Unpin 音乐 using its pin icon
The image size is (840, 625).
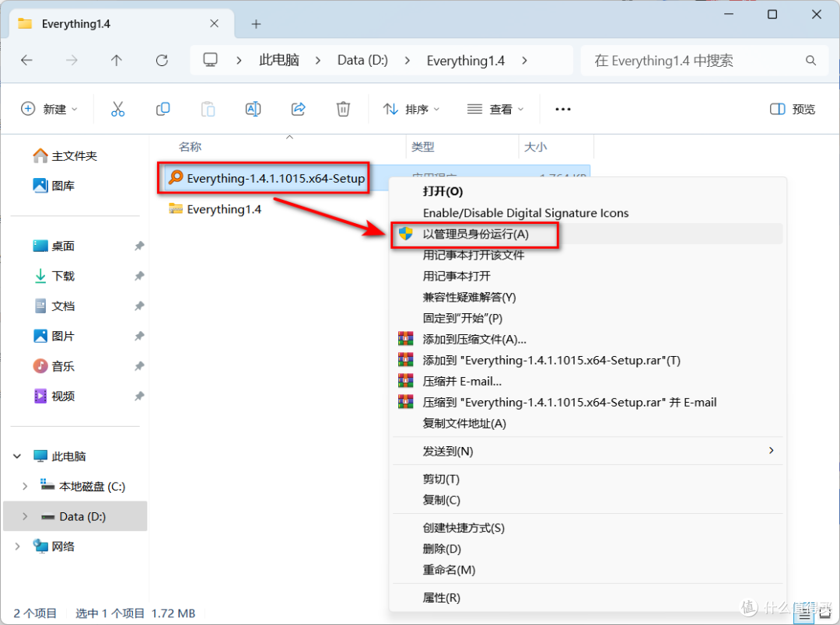click(x=139, y=366)
